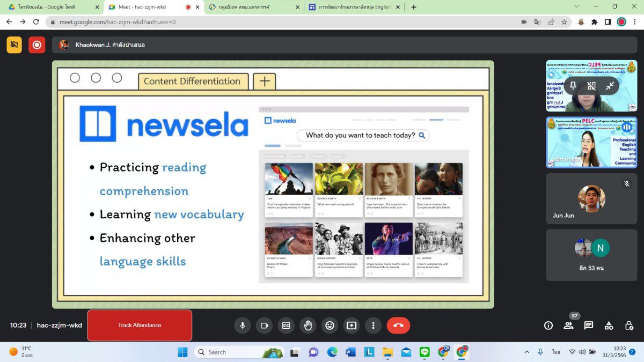Leave the call with the red hang-up button
The image size is (644, 362).
(398, 325)
